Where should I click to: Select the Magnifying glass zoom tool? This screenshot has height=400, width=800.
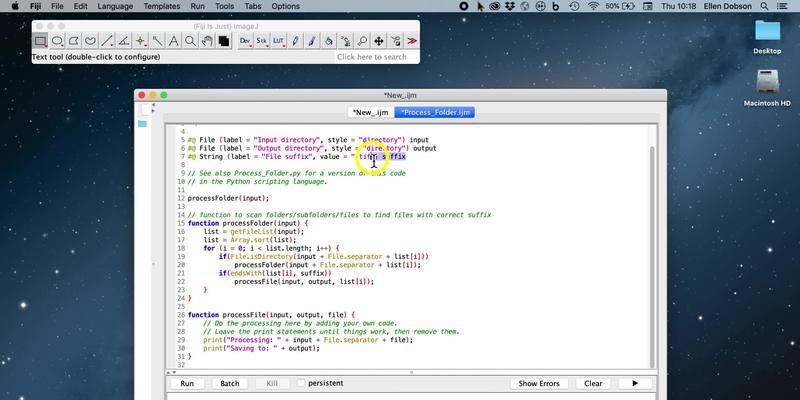tap(190, 41)
